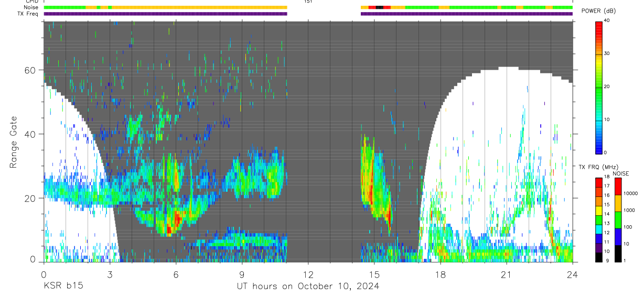The image size is (644, 297).
Task: Select the 'TX Freq' row label at top left
Action: (x=28, y=14)
